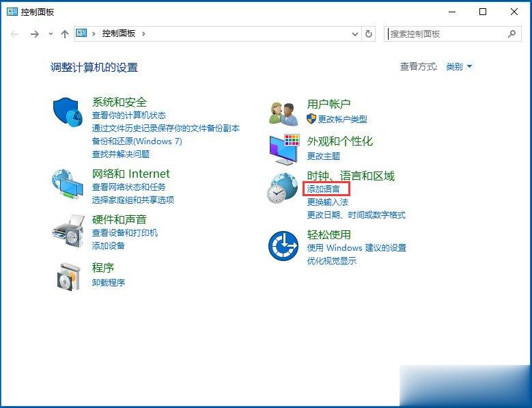Image resolution: width=532 pixels, height=408 pixels.
Task: Click 更改日期、时间或数字格式 link
Action: pyautogui.click(x=356, y=215)
